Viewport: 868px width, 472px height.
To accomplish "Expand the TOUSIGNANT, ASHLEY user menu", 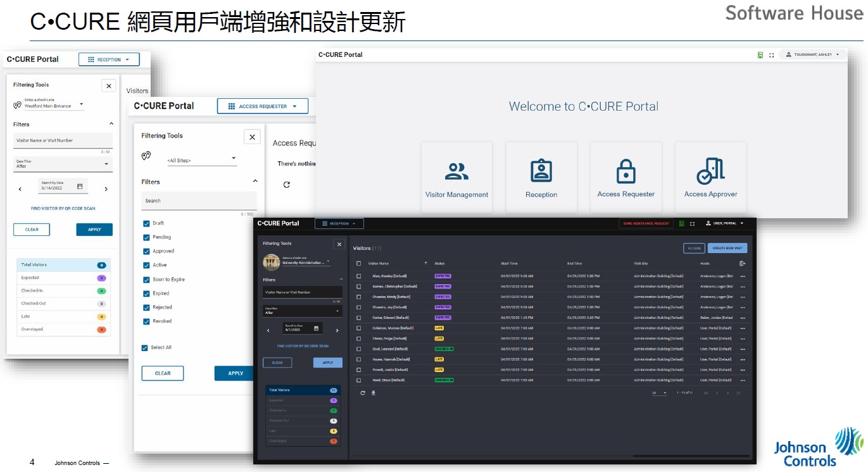I will (x=812, y=55).
